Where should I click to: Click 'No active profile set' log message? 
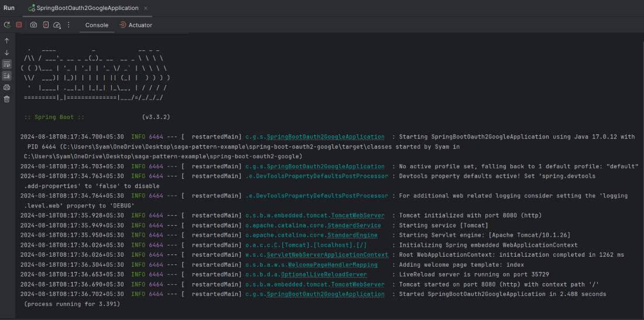tap(518, 166)
